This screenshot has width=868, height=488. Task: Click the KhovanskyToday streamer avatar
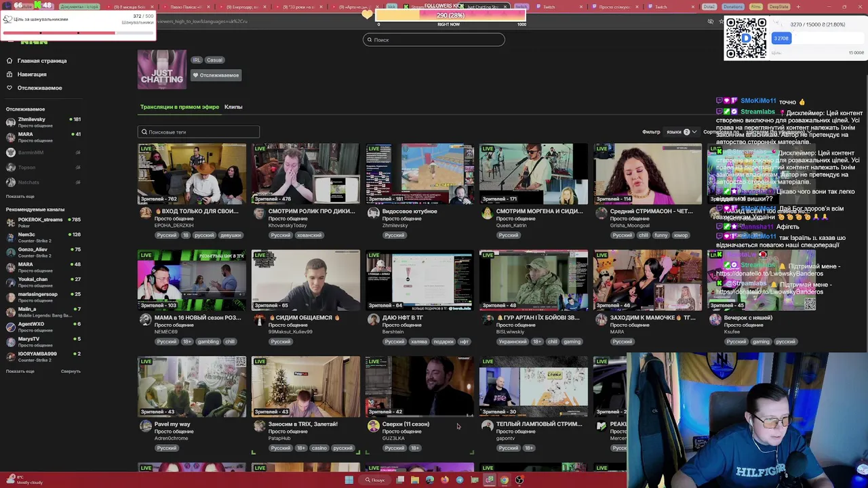259,213
